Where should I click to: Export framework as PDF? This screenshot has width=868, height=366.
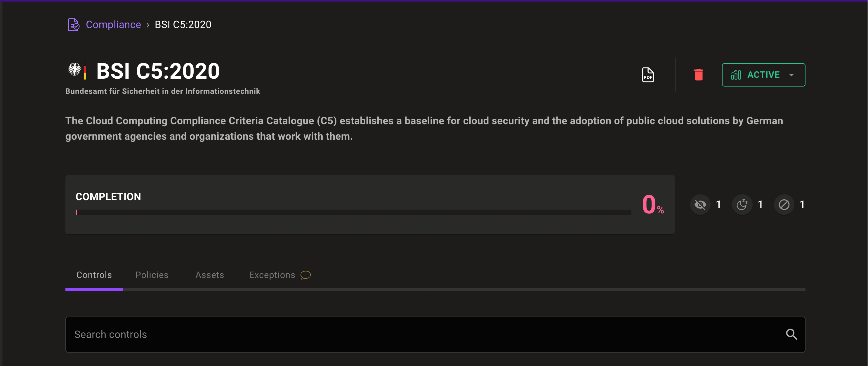647,75
